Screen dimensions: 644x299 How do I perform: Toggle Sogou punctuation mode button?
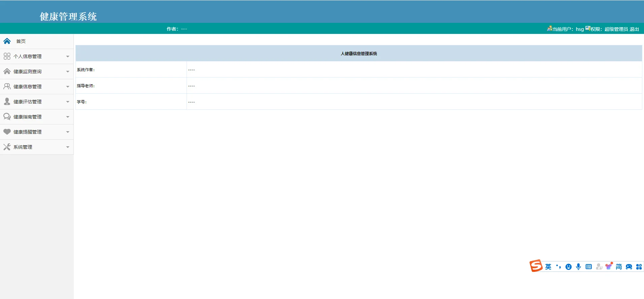[x=558, y=267]
